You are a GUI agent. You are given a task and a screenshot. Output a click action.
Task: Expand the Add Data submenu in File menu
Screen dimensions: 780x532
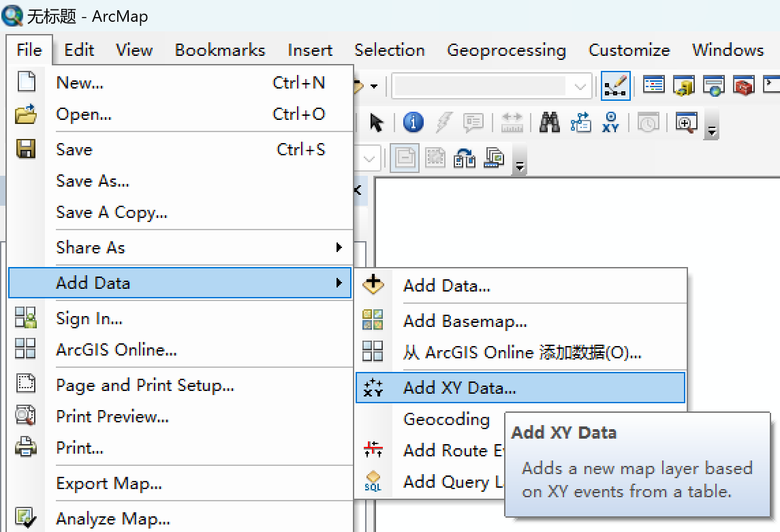point(180,283)
